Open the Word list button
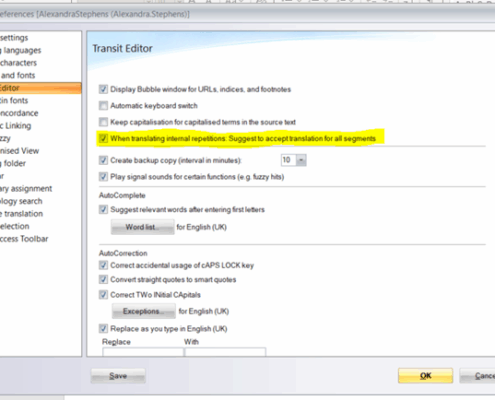This screenshot has width=495, height=400. click(142, 227)
